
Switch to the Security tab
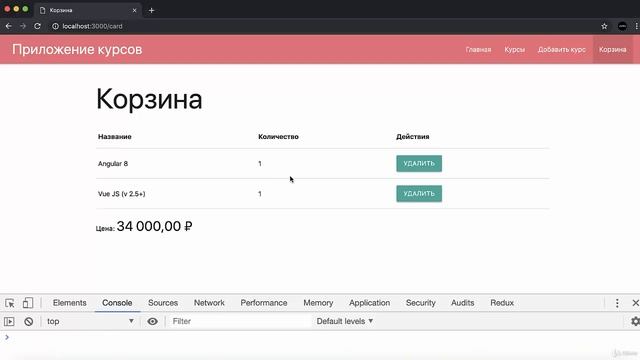point(420,303)
